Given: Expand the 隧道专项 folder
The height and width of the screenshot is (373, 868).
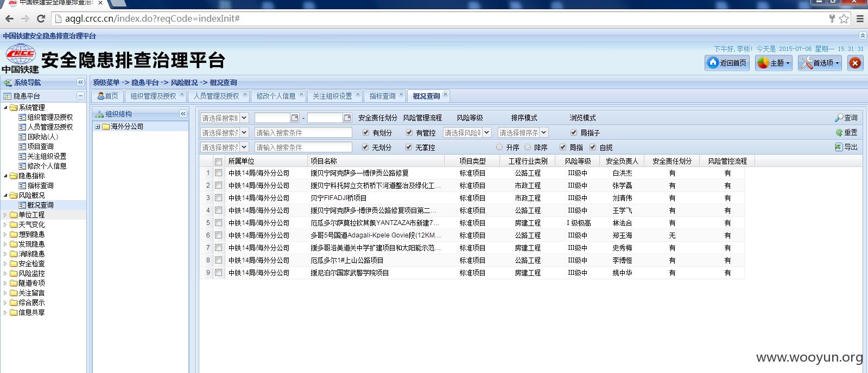Looking at the screenshot, I should click(x=5, y=283).
